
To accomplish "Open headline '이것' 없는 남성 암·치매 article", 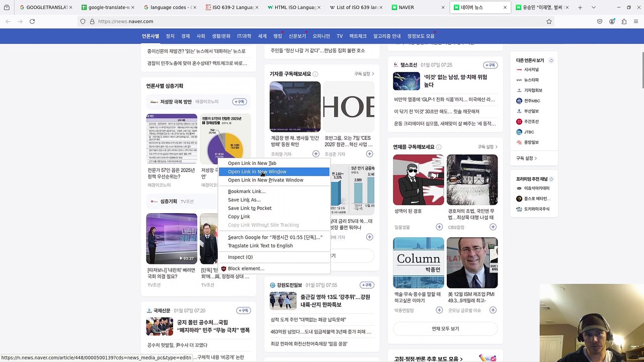I will pos(455,81).
